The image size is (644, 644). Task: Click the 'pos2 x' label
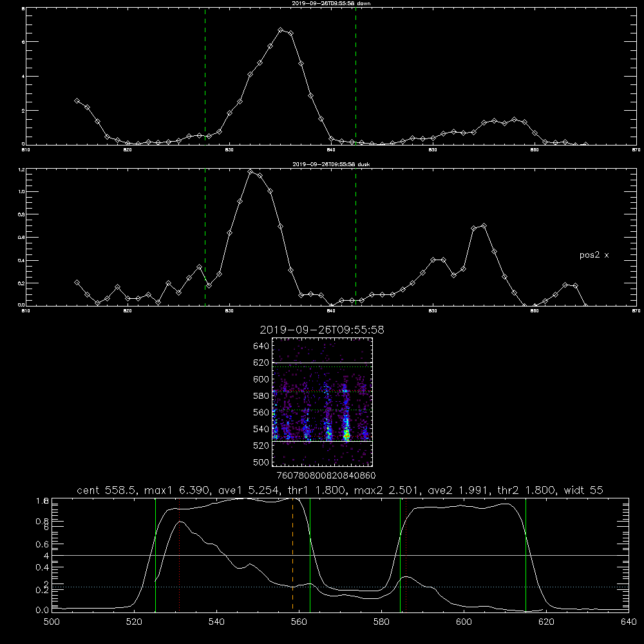tap(594, 255)
